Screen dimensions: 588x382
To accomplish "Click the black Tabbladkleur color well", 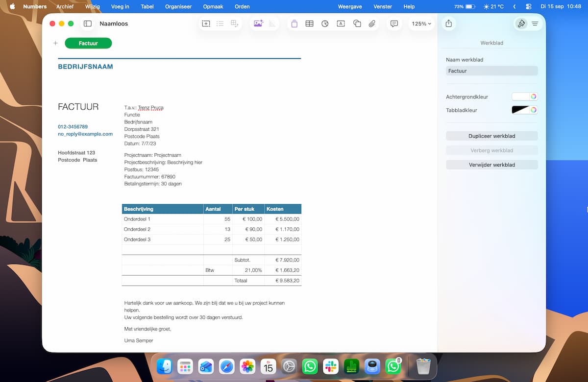I will coord(520,110).
